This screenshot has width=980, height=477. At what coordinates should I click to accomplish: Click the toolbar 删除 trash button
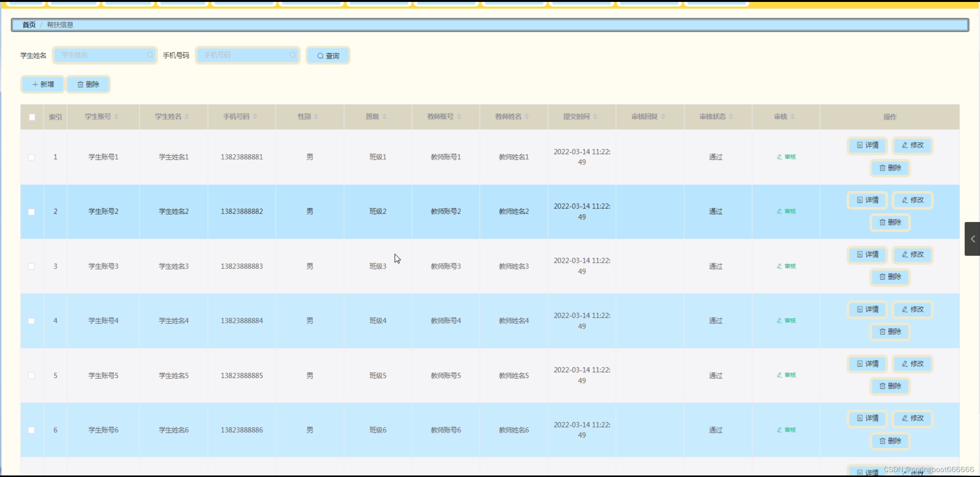click(x=88, y=84)
